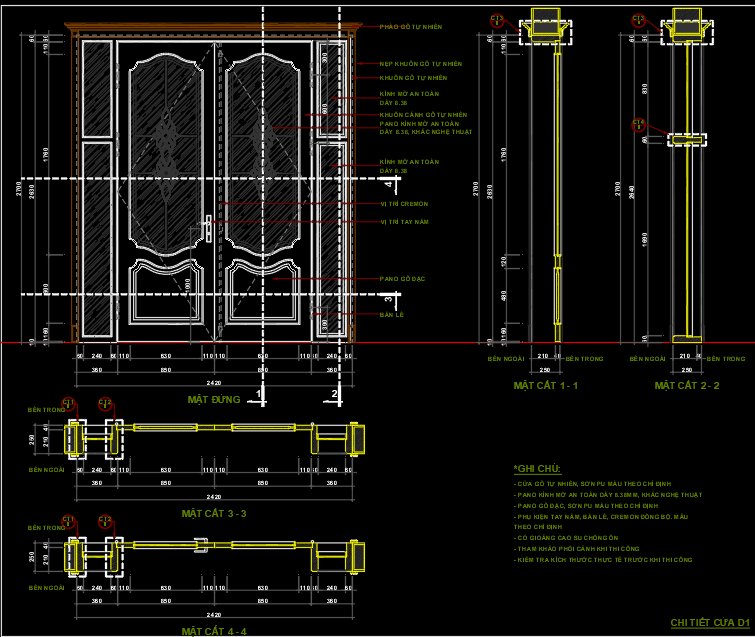
Task: Select section marker 4 right of the elevation
Action: pos(389,183)
